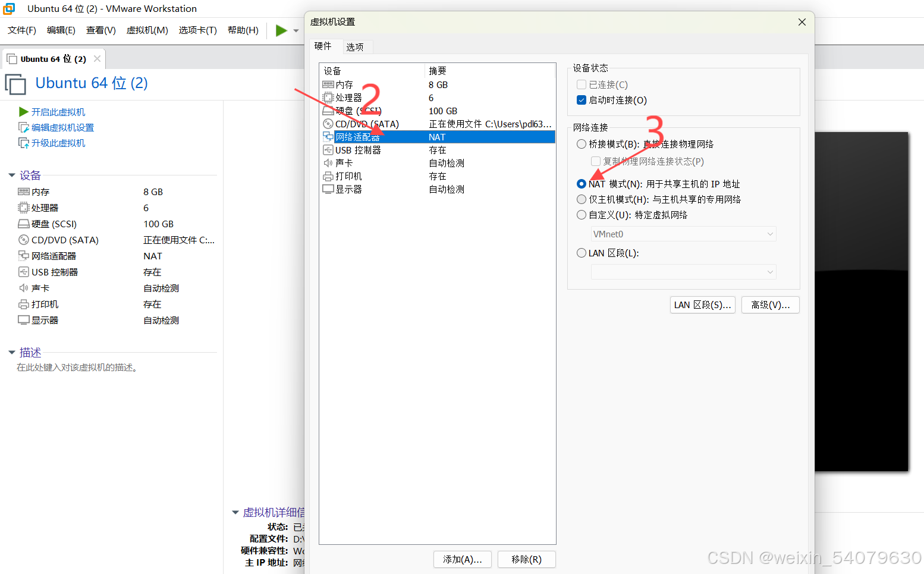Click the USB 控制器 icon in the main window
Image resolution: width=924 pixels, height=574 pixels.
click(x=24, y=272)
